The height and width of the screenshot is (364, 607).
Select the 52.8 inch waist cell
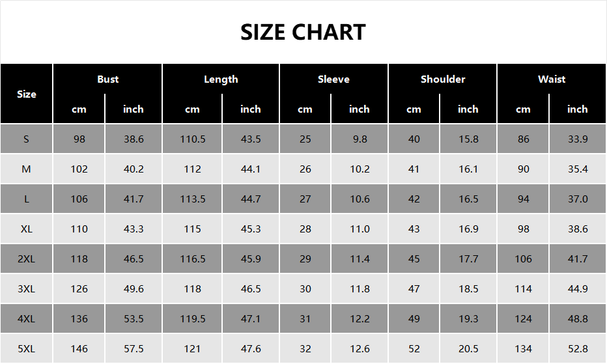[x=578, y=348]
